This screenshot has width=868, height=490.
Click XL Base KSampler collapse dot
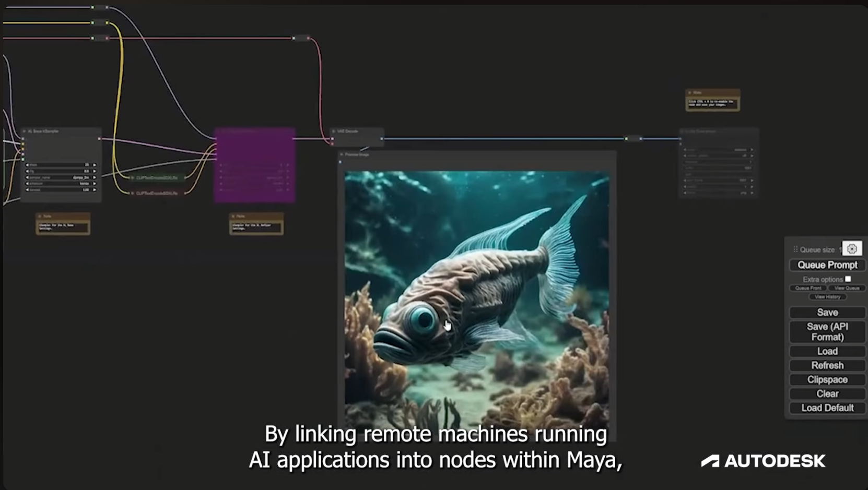pyautogui.click(x=24, y=132)
